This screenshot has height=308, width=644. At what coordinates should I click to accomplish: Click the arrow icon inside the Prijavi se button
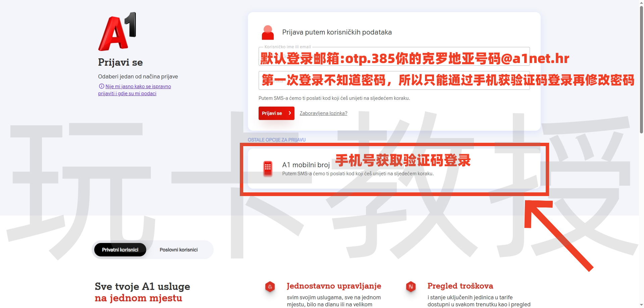tap(289, 113)
